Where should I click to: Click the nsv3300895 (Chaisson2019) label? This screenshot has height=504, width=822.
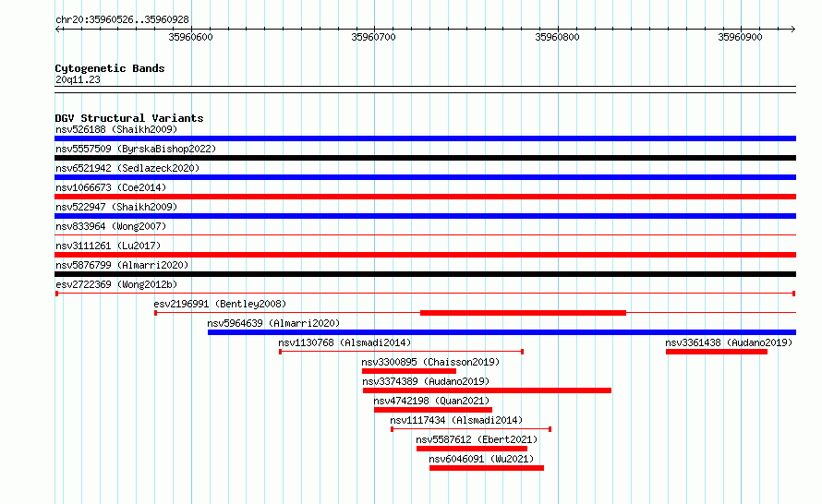click(430, 362)
